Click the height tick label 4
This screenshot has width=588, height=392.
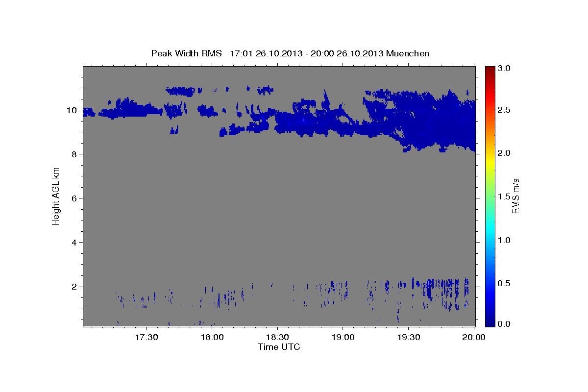tap(74, 242)
